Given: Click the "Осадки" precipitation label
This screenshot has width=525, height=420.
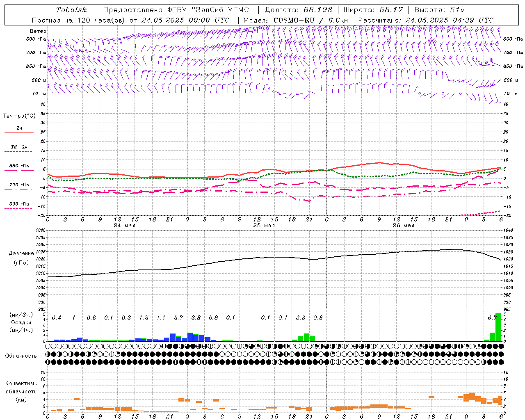Looking at the screenshot, I should pyautogui.click(x=21, y=322).
